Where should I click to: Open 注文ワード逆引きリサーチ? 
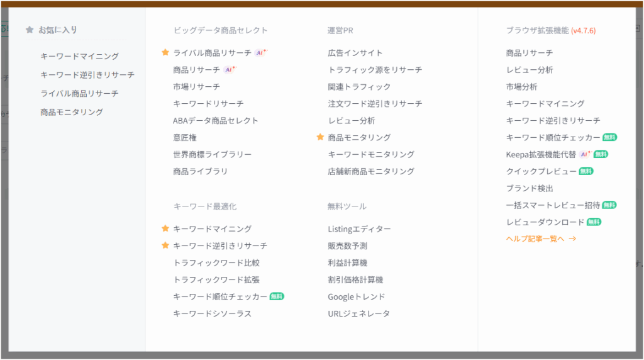pyautogui.click(x=375, y=103)
